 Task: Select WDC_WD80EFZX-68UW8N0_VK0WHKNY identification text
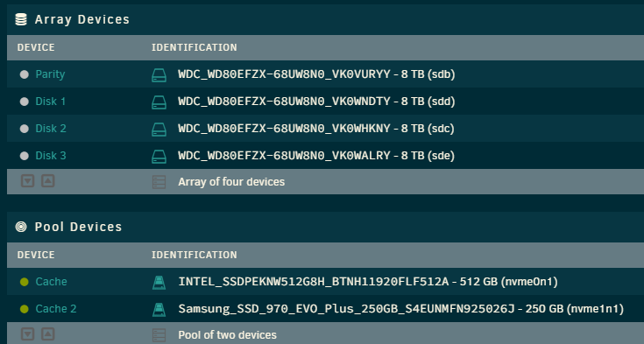coord(284,129)
